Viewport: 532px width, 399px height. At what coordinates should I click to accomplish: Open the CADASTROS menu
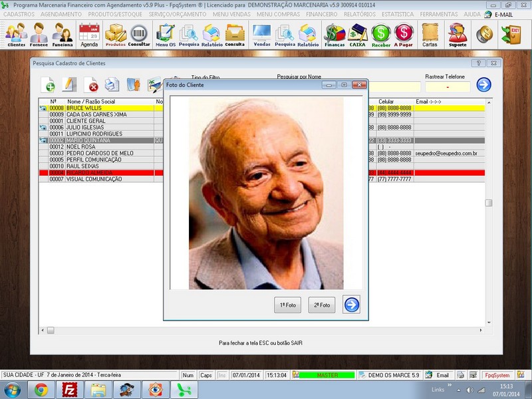point(18,14)
